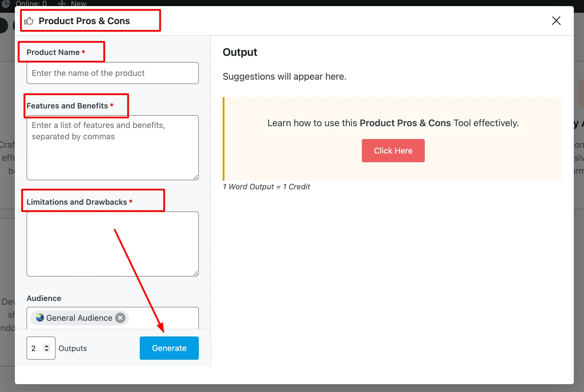584x392 pixels.
Task: Decrease outputs with the down stepper arrow
Action: [x=47, y=350]
